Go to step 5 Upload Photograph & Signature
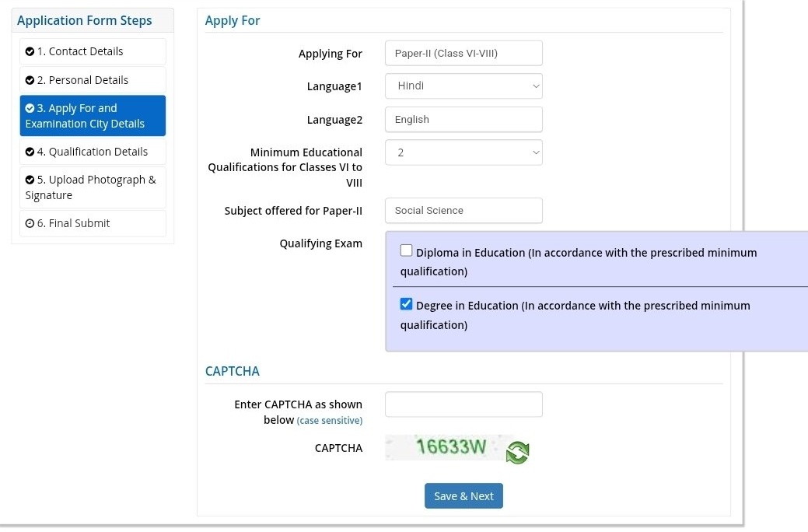The width and height of the screenshot is (808, 532). point(93,187)
